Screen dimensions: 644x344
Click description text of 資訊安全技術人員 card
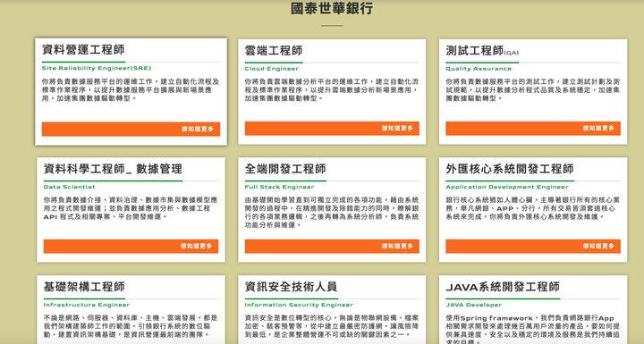tap(332, 326)
